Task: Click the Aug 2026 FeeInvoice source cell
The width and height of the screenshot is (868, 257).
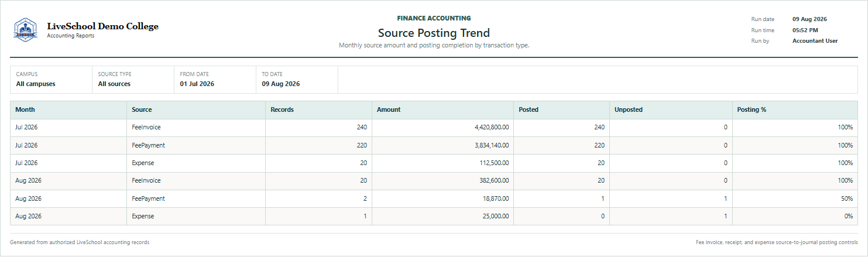Action: [x=195, y=181]
